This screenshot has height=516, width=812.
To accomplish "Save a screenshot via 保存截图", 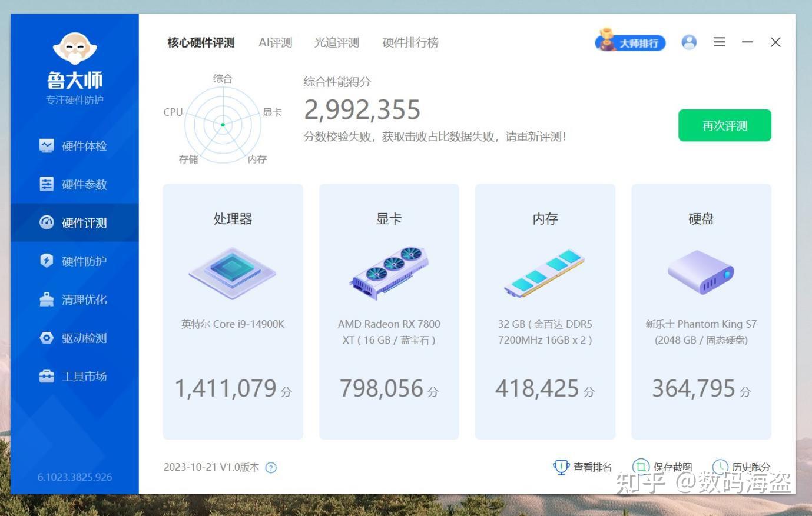I will [641, 467].
